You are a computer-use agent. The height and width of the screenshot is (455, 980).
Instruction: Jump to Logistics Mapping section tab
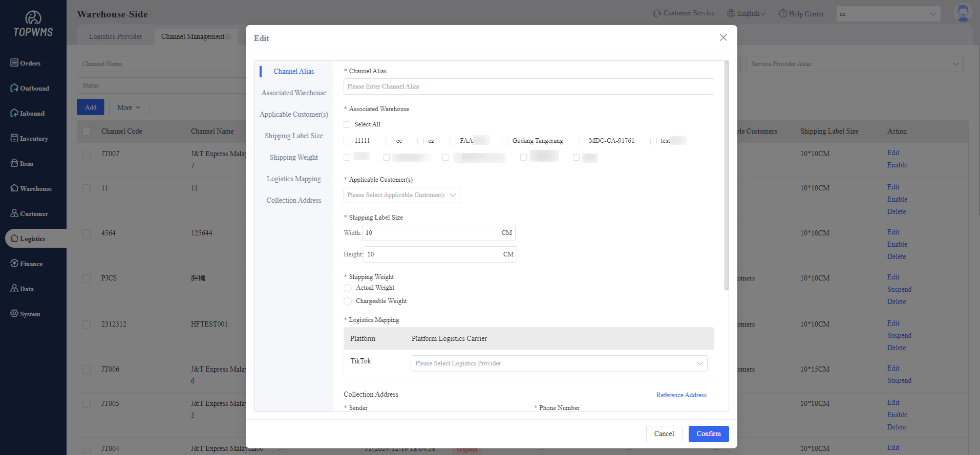(293, 179)
